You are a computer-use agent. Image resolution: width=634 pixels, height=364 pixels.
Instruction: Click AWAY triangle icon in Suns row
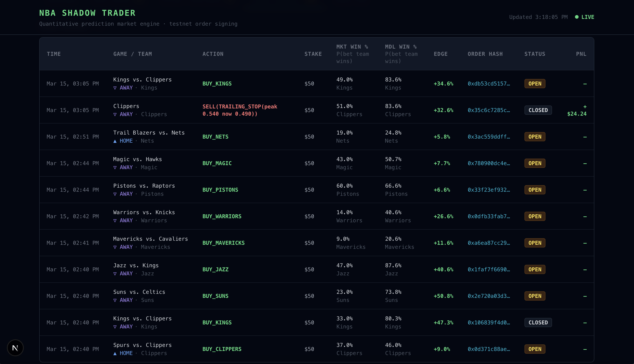(x=115, y=300)
